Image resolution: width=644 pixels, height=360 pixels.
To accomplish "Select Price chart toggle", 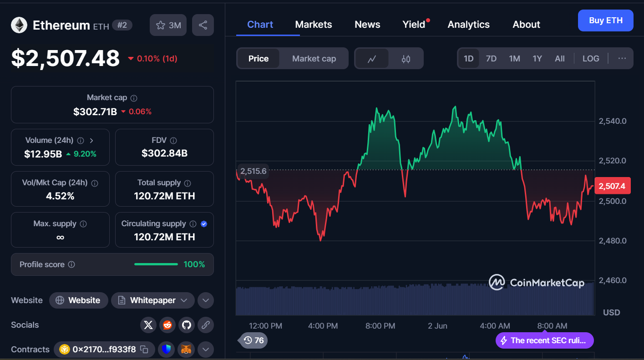I will [x=259, y=59].
